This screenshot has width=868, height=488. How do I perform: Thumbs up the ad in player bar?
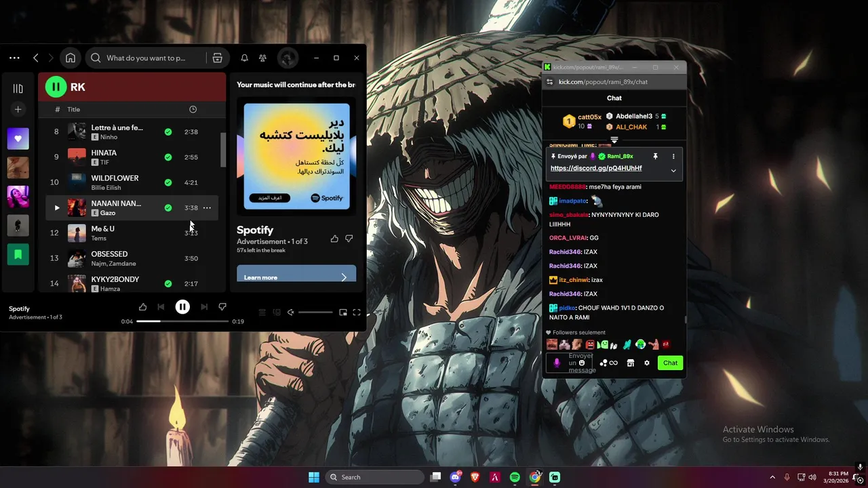[x=142, y=307]
